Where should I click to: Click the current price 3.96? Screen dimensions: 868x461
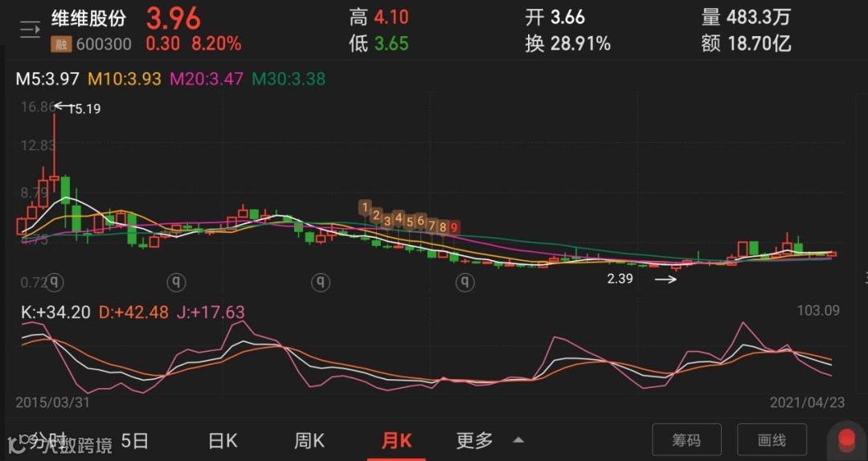tap(174, 18)
